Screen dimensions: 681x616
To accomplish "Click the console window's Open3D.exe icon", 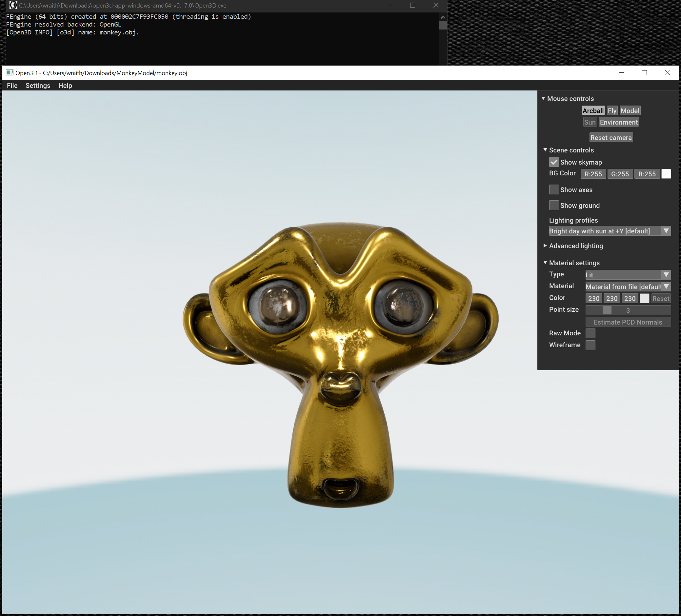I will point(13,5).
